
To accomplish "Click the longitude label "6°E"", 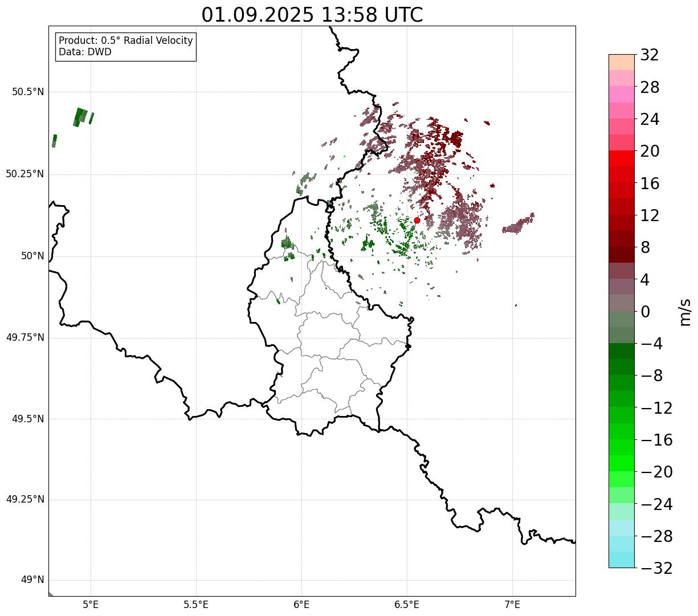I will 301,605.
